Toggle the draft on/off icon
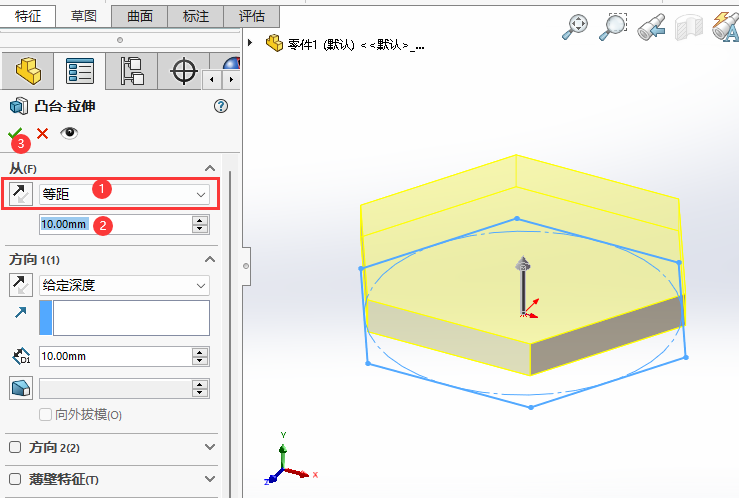 click(21, 388)
